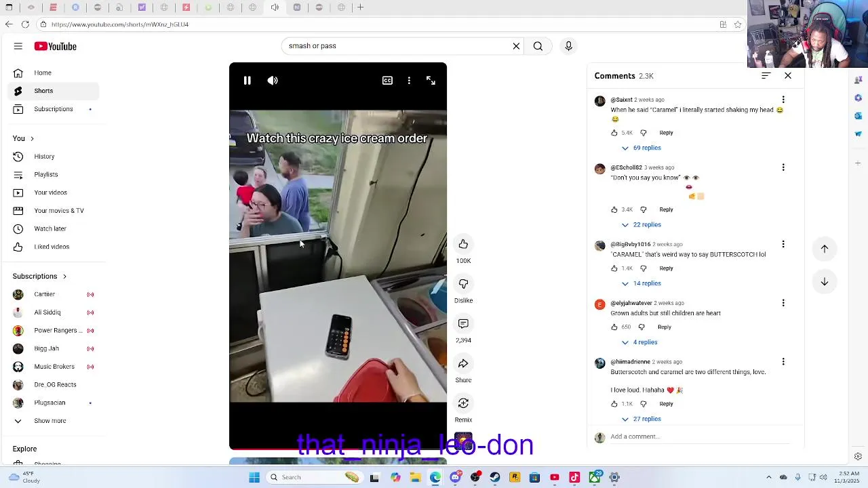Open the YouTube guide hamburger menu
868x488 pixels.
pos(18,46)
